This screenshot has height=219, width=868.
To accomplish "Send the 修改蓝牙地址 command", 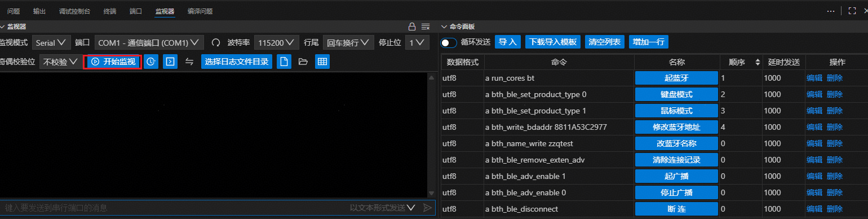I will click(x=676, y=127).
